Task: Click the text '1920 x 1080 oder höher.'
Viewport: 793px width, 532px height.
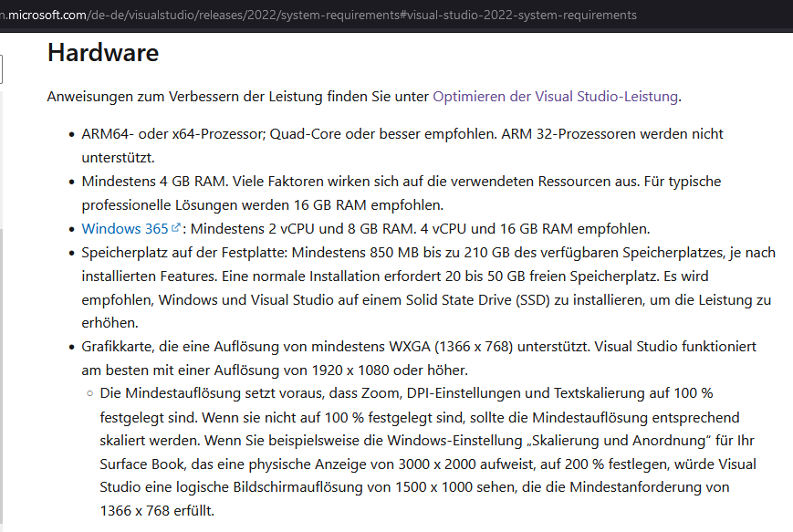Action: click(390, 370)
